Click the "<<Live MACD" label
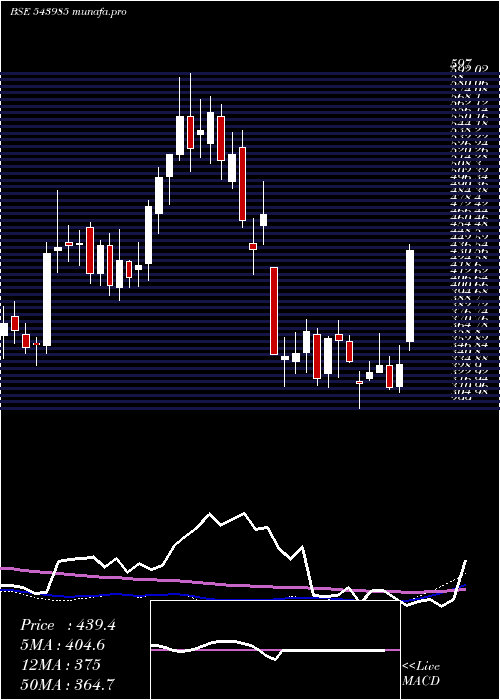Image resolution: width=500 pixels, height=700 pixels. [x=421, y=674]
